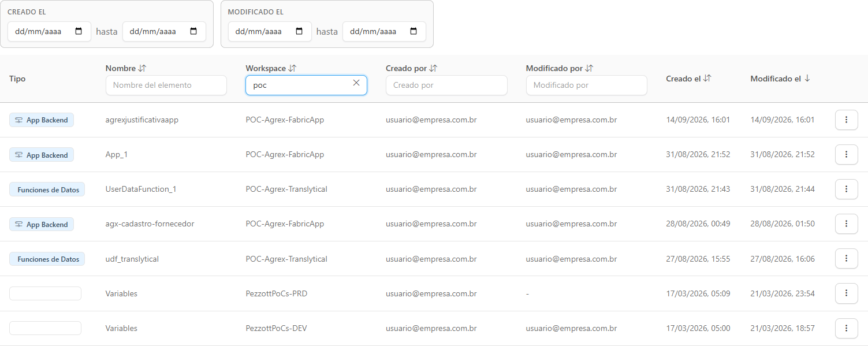
Task: Sort by Creado el column arrows
Action: pos(707,79)
